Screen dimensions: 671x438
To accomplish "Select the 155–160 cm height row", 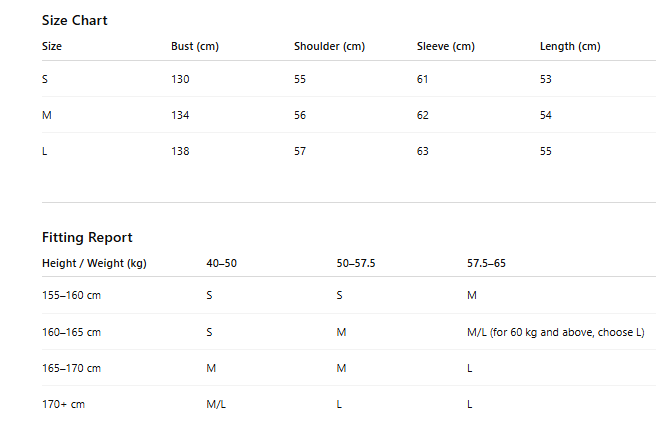I will pos(349,295).
